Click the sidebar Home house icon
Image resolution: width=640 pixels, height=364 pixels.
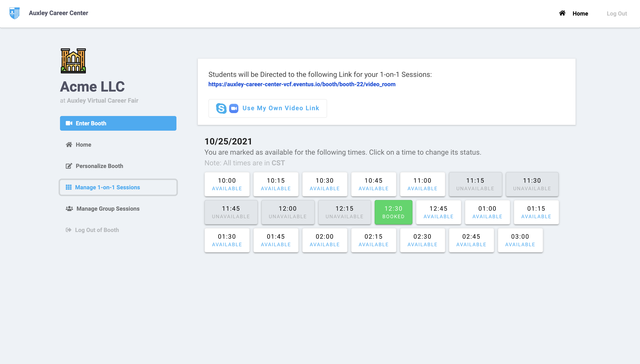coord(69,144)
